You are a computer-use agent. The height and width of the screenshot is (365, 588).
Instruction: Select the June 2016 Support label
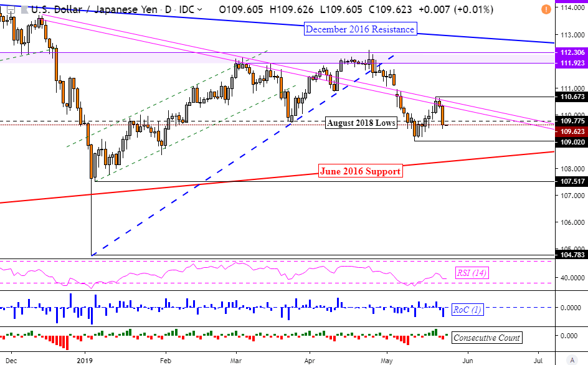(x=360, y=171)
